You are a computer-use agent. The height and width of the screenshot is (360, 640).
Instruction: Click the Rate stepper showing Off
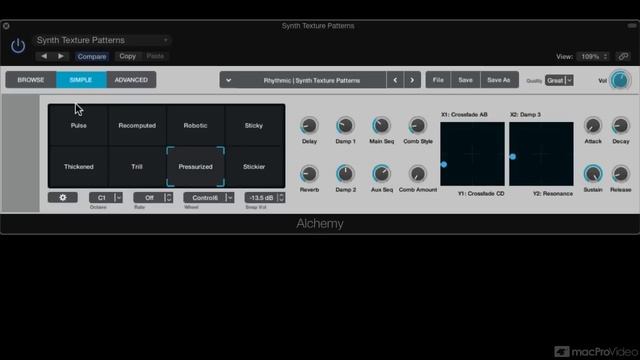click(x=153, y=198)
